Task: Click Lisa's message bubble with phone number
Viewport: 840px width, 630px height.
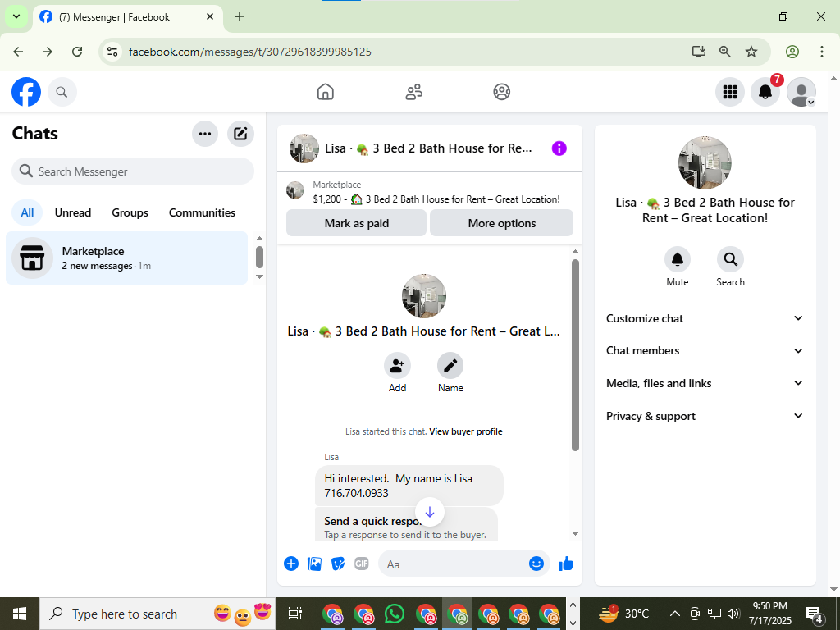Action: pos(409,486)
